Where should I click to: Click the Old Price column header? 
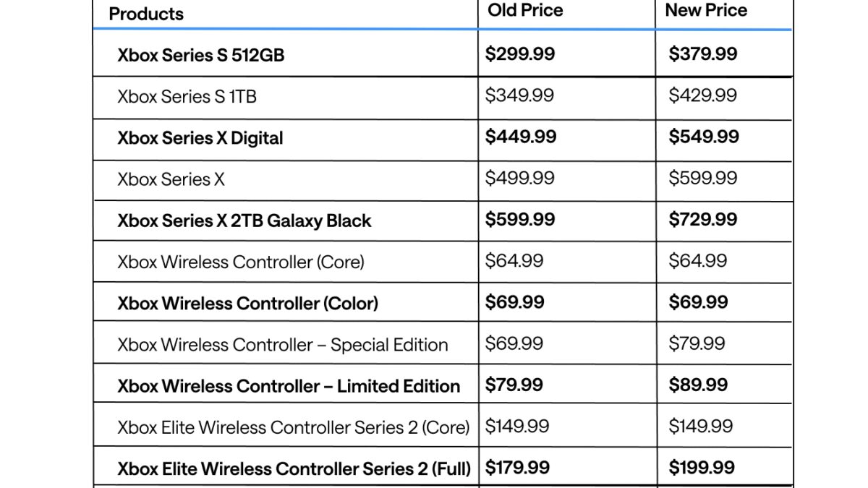coord(525,10)
